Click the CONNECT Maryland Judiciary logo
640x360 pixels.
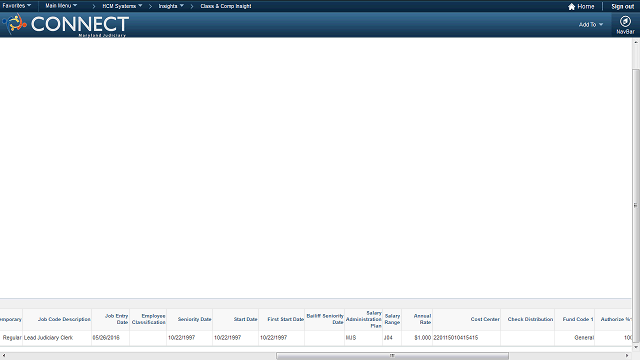click(x=66, y=24)
